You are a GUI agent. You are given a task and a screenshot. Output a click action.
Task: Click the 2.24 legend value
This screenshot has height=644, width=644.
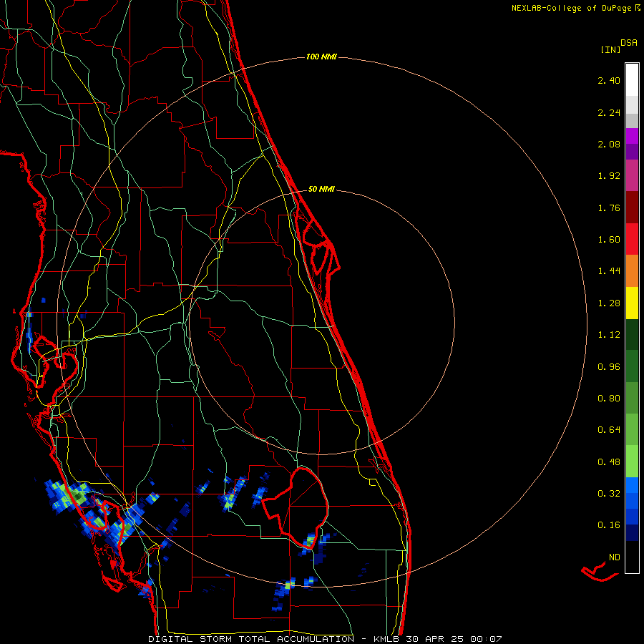pos(609,112)
